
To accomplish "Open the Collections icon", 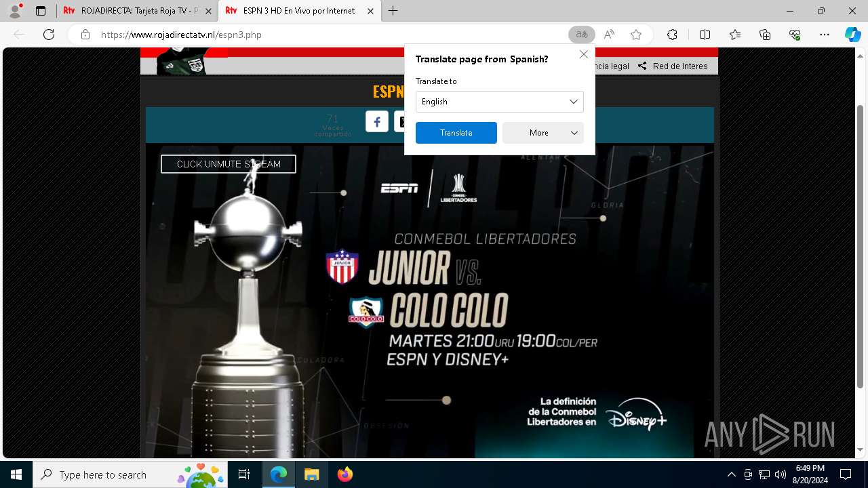I will pos(765,35).
